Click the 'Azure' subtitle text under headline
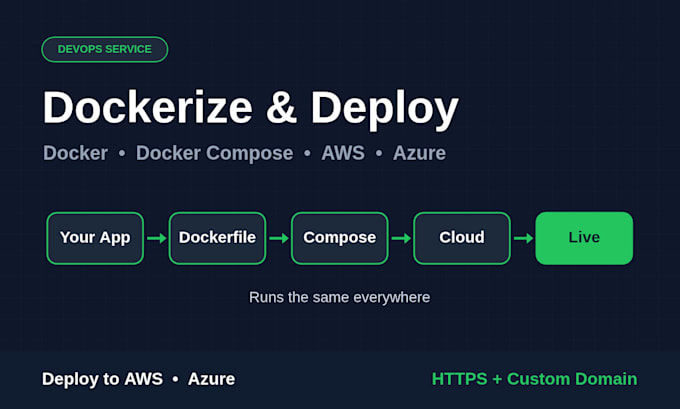Screen dimensions: 680x409 pos(419,153)
